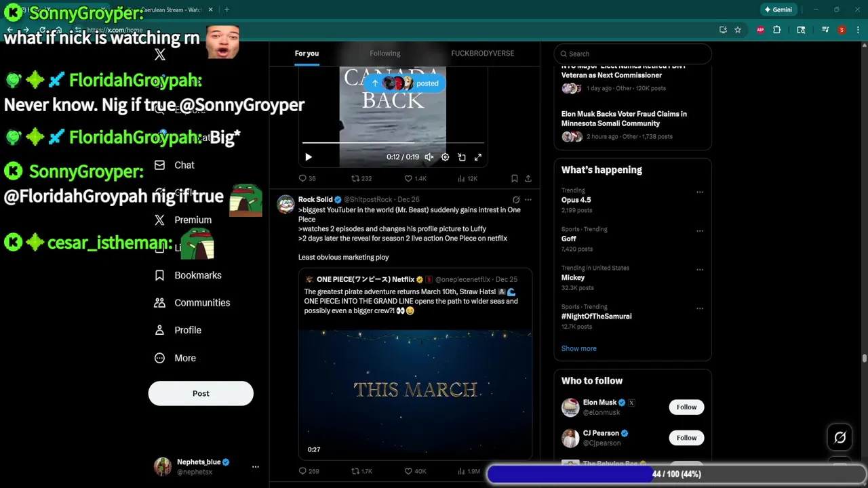Bookmark this page with the star
The image size is (868, 488).
[x=738, y=30]
